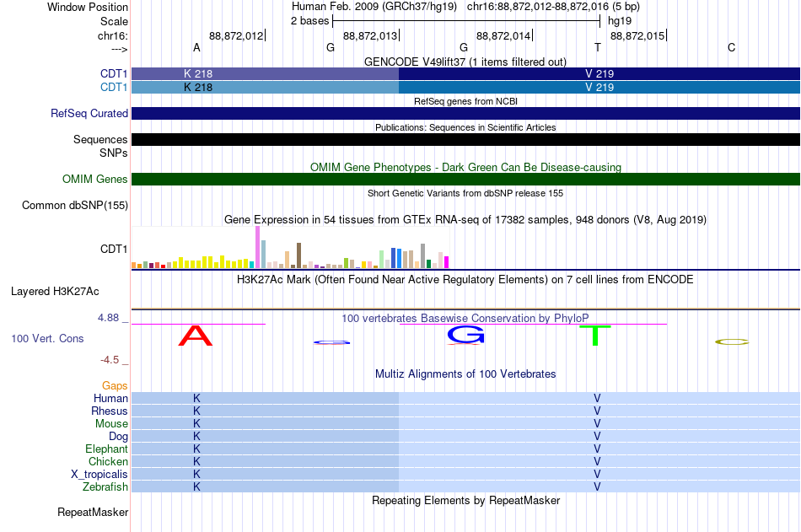The width and height of the screenshot is (801, 532).
Task: Click the X_tropicalis species label
Action: point(99,475)
